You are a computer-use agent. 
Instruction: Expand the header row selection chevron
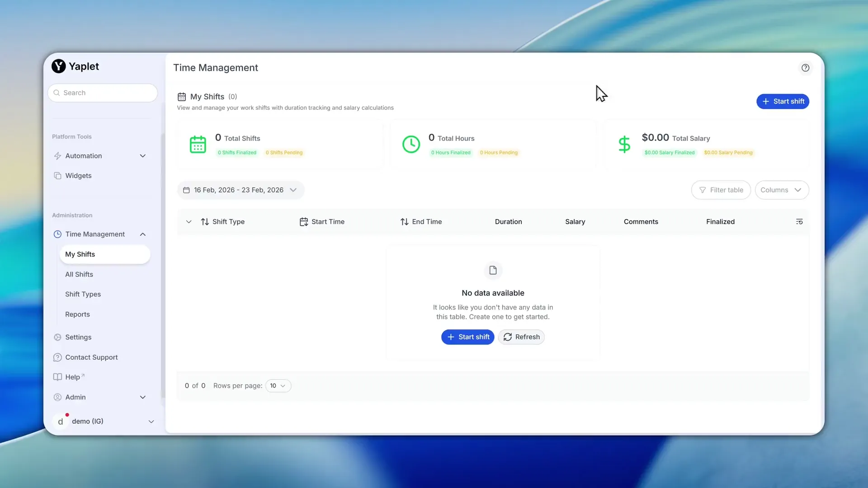(x=189, y=222)
